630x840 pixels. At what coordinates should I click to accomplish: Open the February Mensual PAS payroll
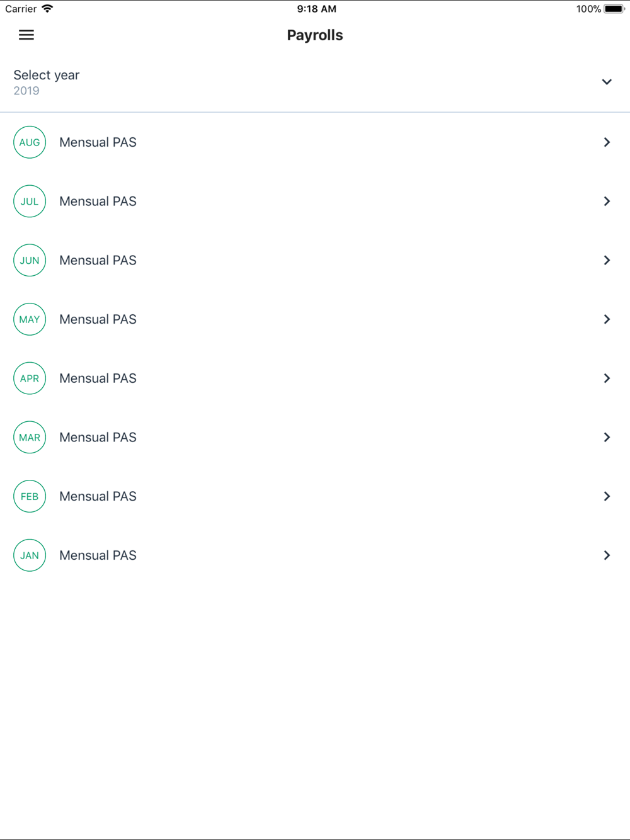98,496
